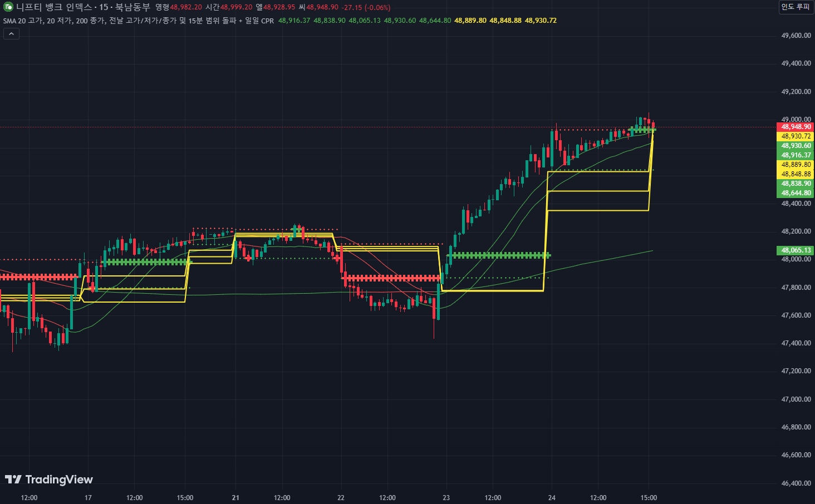The image size is (815, 504).
Task: Click the 15:00 time label after date 24
Action: [649, 498]
